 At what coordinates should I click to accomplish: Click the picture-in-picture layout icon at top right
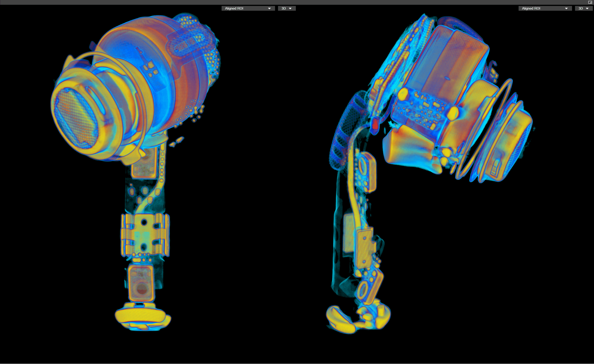point(590,3)
